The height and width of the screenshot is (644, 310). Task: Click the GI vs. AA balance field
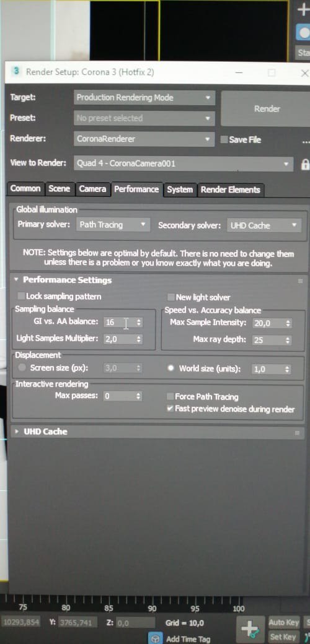point(119,323)
